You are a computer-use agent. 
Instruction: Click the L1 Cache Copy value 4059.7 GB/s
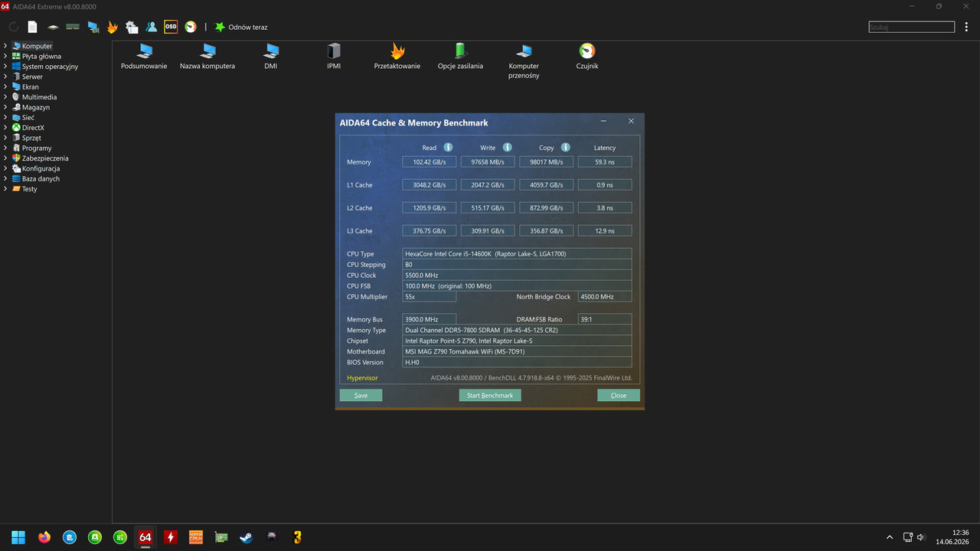tap(547, 185)
